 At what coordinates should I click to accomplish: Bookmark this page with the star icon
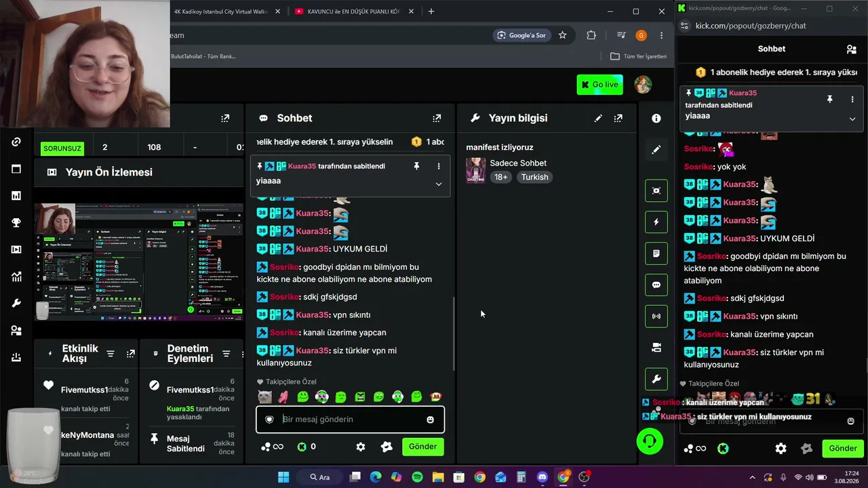pos(562,35)
